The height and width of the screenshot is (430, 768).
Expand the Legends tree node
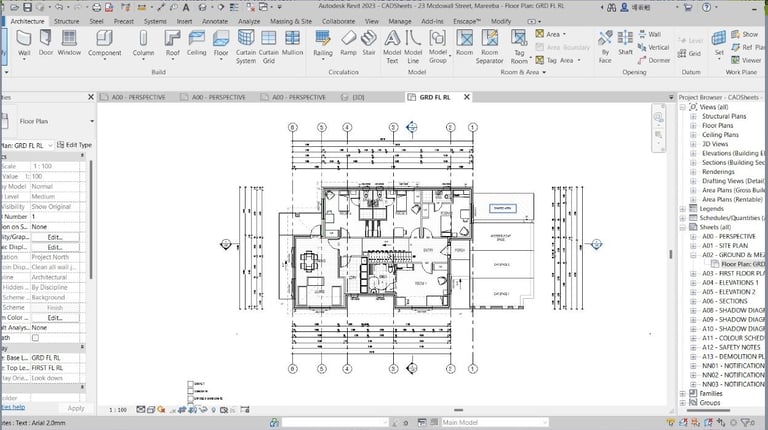(x=683, y=209)
